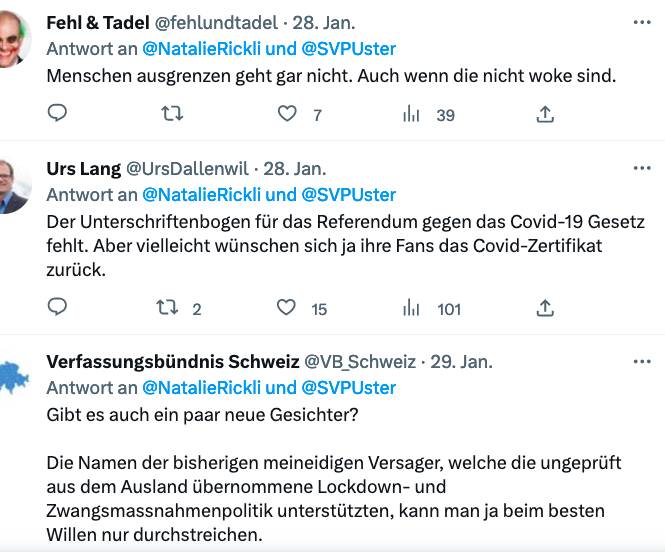The height and width of the screenshot is (552, 665).
Task: Reply to Fehl & Tadel's tweet
Action: pos(57,113)
